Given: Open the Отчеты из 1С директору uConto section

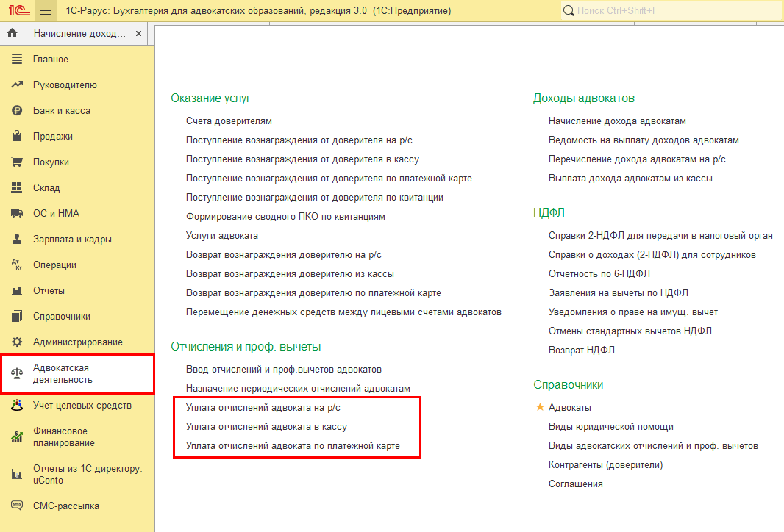Looking at the screenshot, I should coord(87,474).
